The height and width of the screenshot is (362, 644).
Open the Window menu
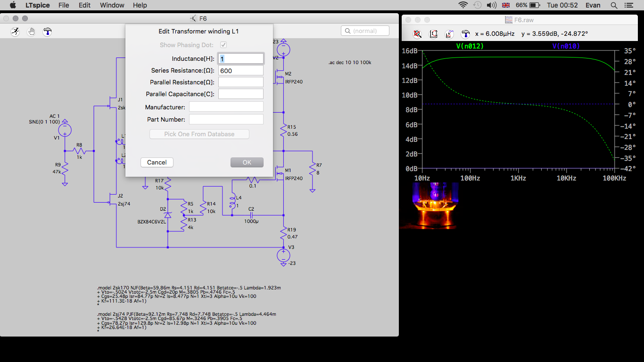click(112, 5)
